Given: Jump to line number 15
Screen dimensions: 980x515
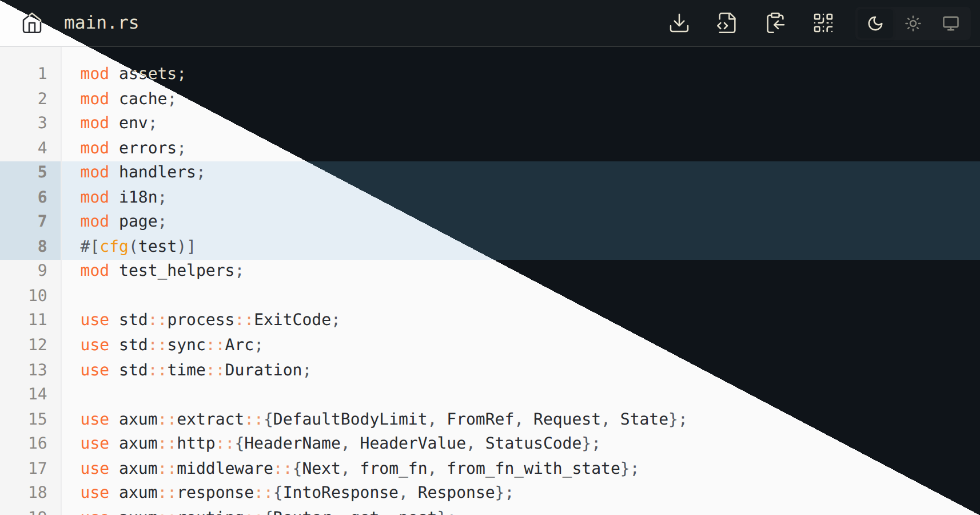Looking at the screenshot, I should [38, 419].
